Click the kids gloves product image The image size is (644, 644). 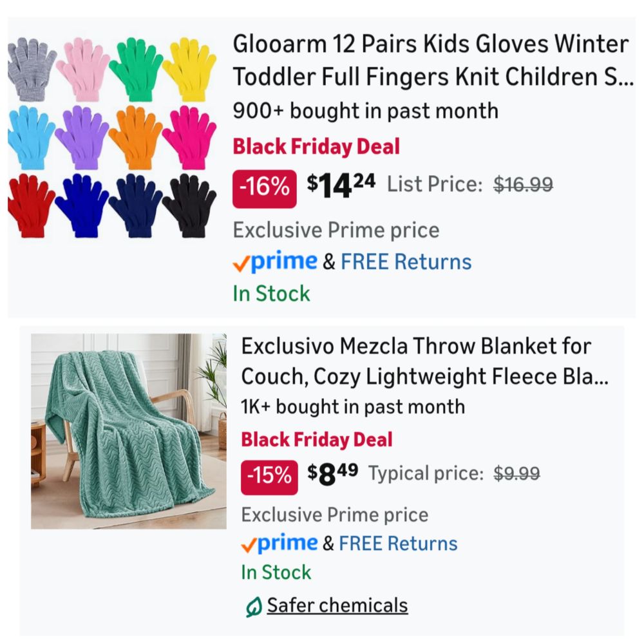click(x=112, y=138)
